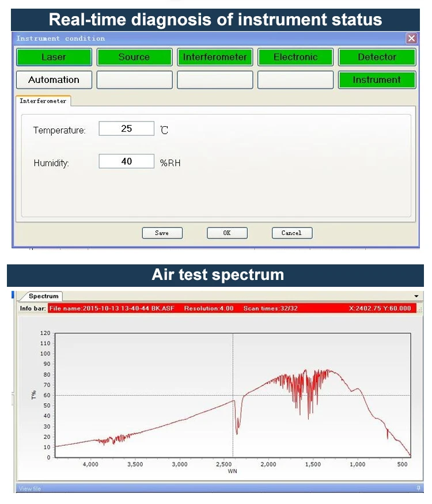
Task: Click the Cancel button
Action: [x=292, y=233]
